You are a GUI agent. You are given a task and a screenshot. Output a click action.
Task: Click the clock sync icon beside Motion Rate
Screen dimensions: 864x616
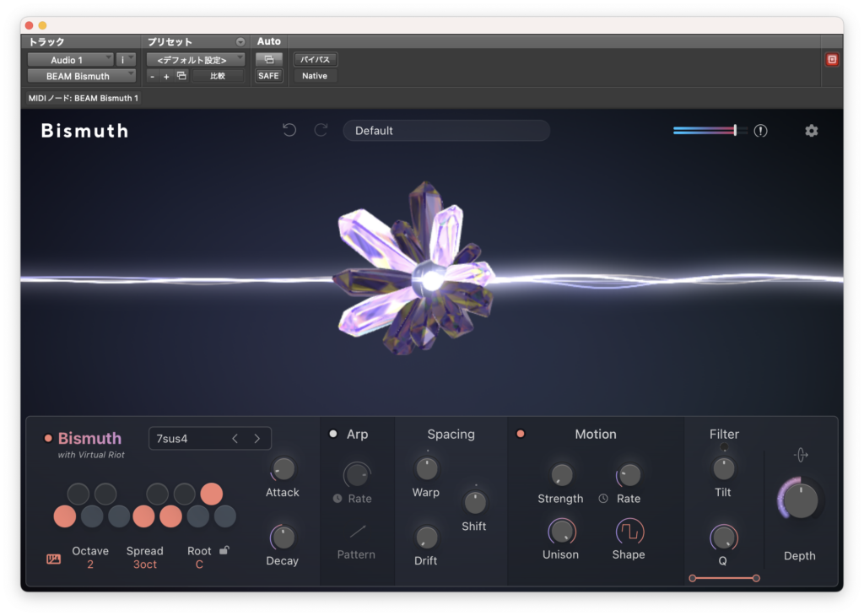(603, 498)
